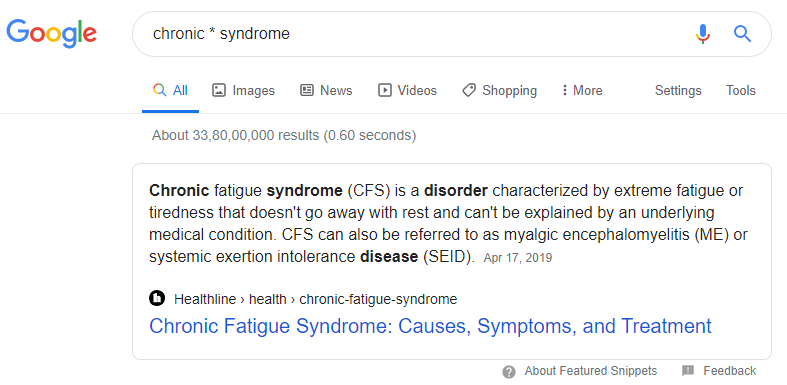Open the More options dropdown
787x385 pixels.
pyautogui.click(x=582, y=90)
